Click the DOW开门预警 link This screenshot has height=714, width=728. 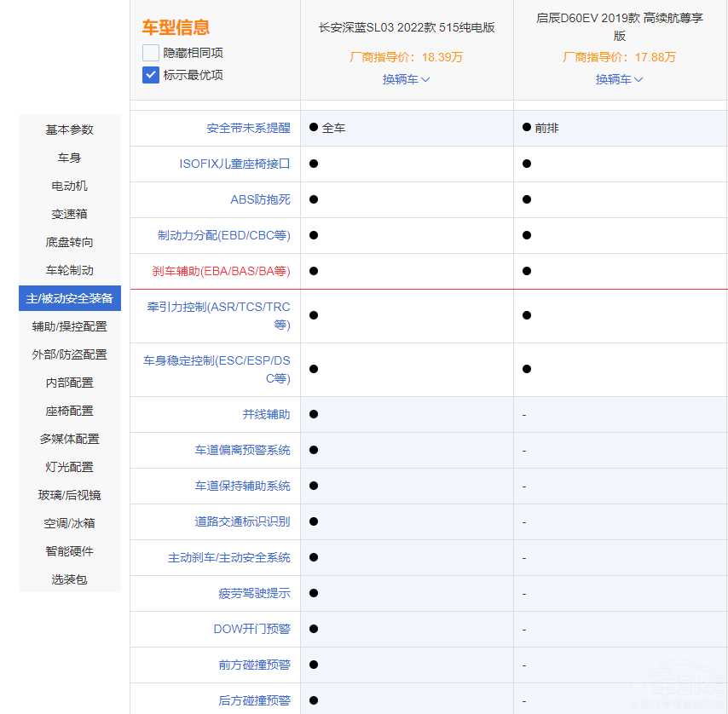(x=251, y=629)
